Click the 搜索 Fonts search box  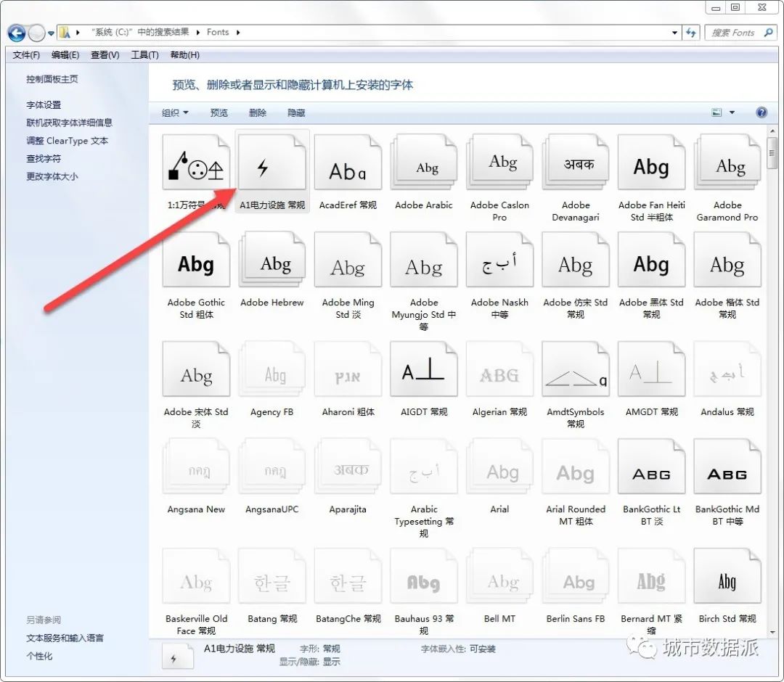tap(740, 33)
